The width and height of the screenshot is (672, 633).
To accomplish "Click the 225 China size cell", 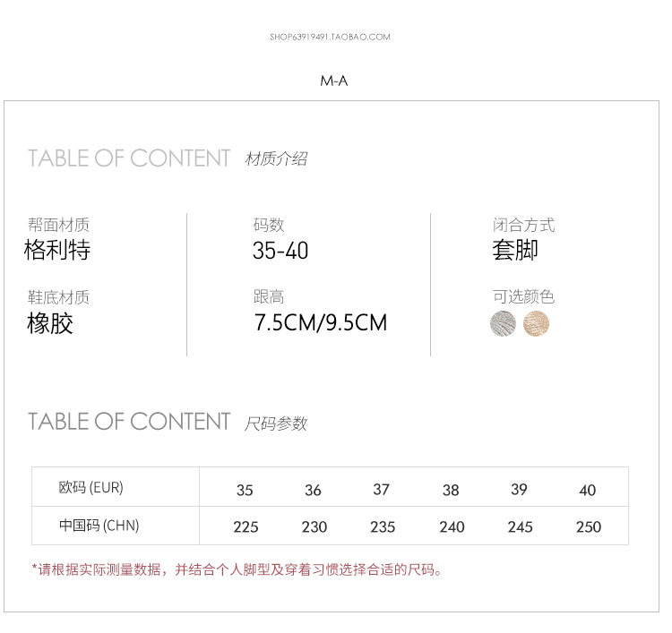I will 246,526.
